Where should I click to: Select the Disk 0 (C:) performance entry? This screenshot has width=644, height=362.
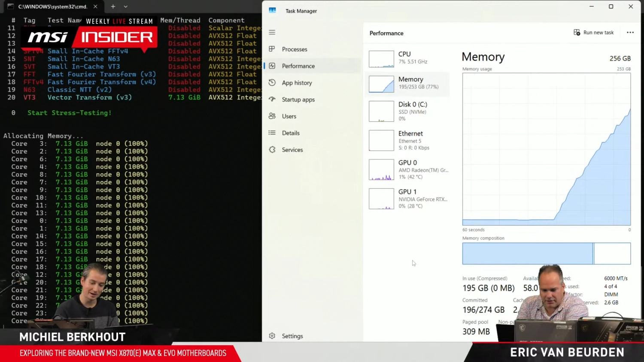pos(408,111)
